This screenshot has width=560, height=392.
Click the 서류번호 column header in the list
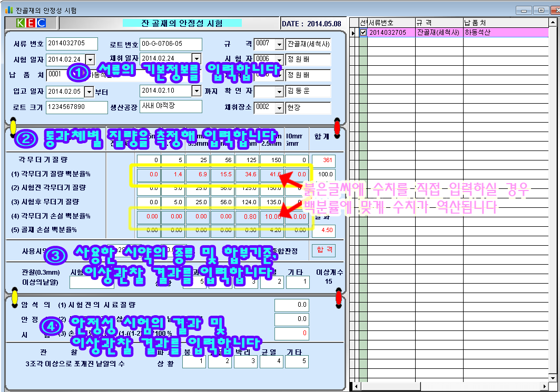tap(391, 23)
